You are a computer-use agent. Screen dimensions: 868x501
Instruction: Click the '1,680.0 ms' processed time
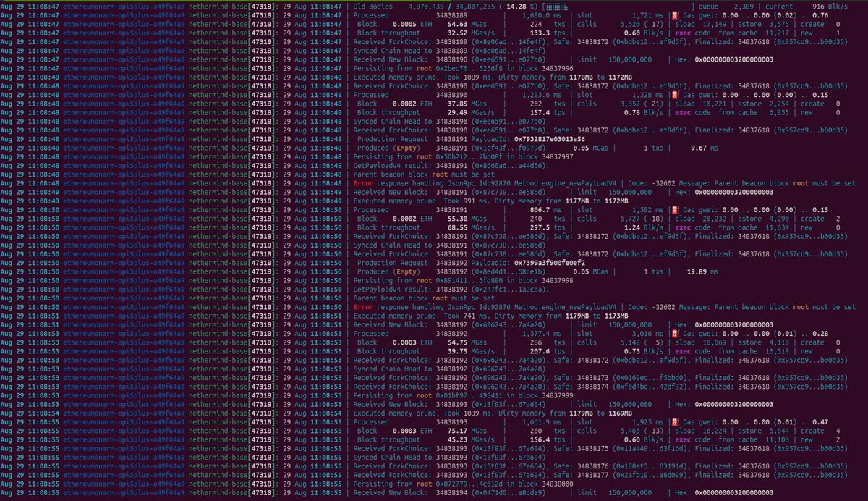coord(542,14)
